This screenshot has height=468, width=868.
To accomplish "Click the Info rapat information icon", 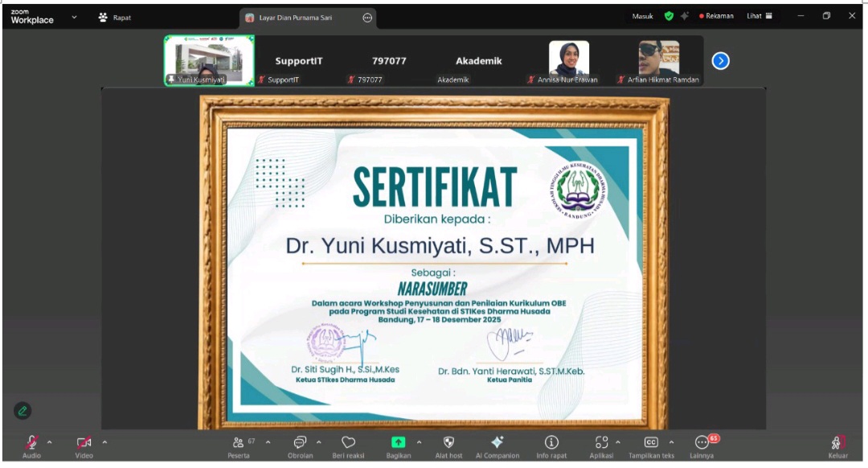I will tap(551, 442).
